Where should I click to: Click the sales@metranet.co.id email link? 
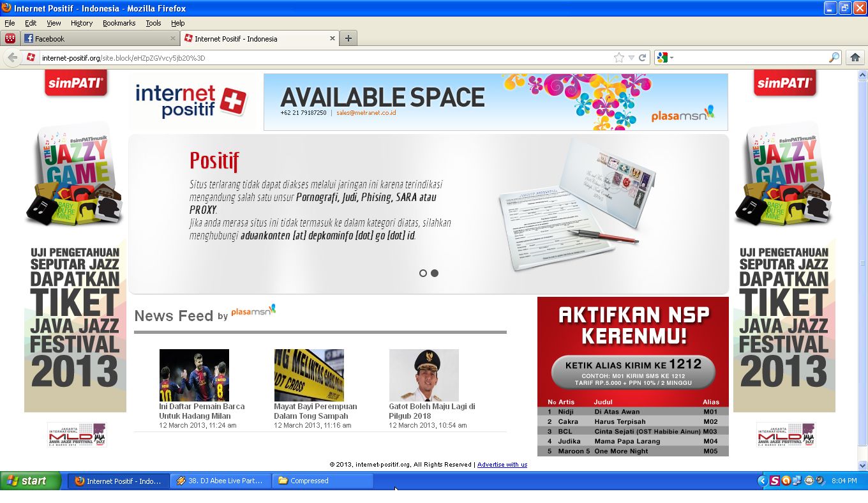coord(366,113)
